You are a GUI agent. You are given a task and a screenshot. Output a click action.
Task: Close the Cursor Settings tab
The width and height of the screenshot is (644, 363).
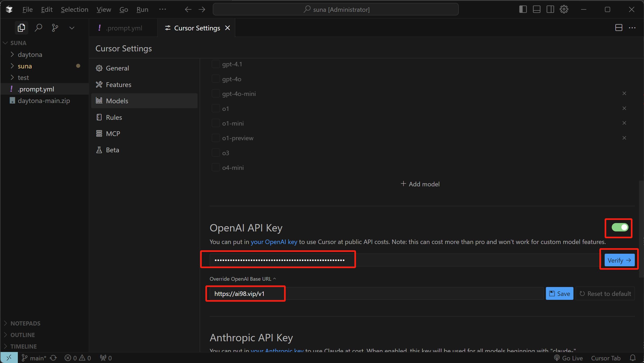(227, 28)
